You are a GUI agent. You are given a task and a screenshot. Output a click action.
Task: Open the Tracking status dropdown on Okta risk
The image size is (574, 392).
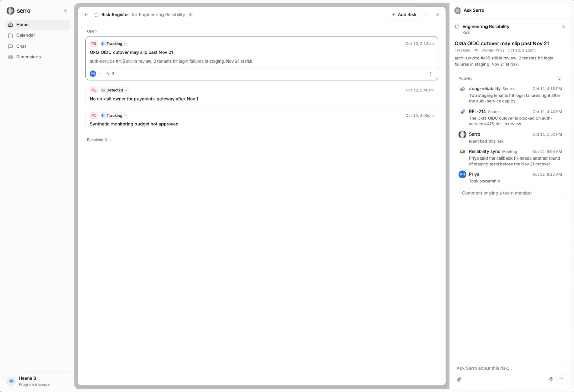click(x=114, y=44)
